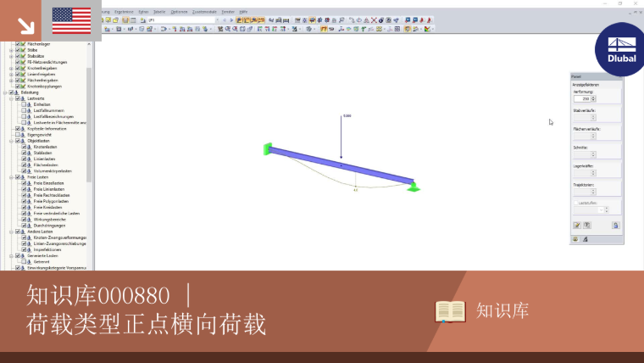Click the Verformung value input field

click(582, 98)
